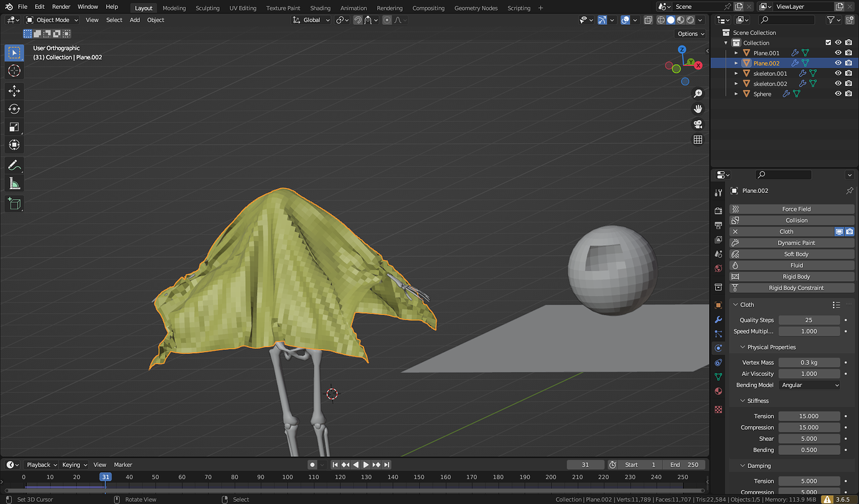
Task: Open the Material properties tab icon
Action: [x=718, y=391]
